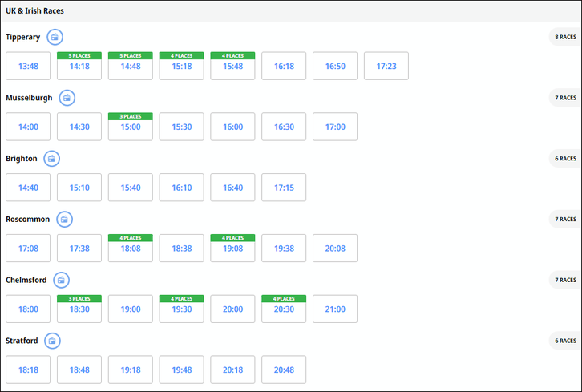Click Chelmsford 18:00 race
Viewport: 582px width, 392px height.
[x=28, y=309]
